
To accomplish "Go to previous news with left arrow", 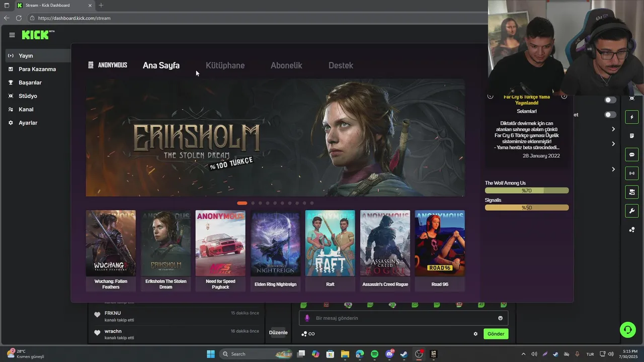I will [x=491, y=96].
